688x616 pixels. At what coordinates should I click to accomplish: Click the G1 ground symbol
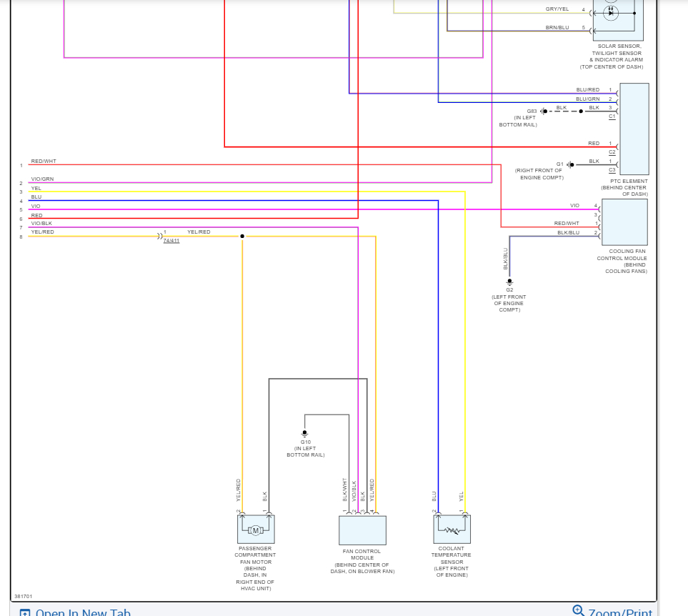(570, 164)
